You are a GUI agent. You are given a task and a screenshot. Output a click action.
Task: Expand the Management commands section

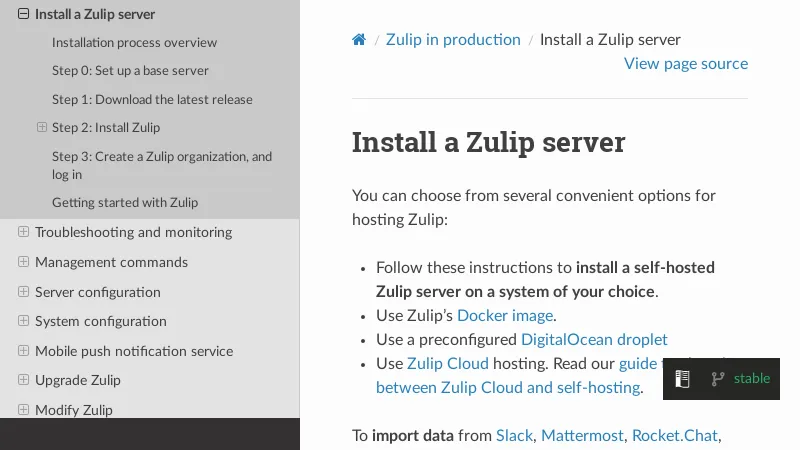pyautogui.click(x=24, y=262)
